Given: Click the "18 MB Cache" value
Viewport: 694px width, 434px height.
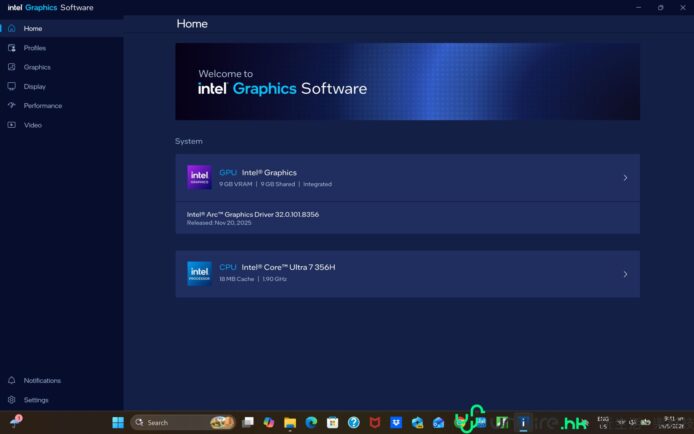Looking at the screenshot, I should click(237, 279).
